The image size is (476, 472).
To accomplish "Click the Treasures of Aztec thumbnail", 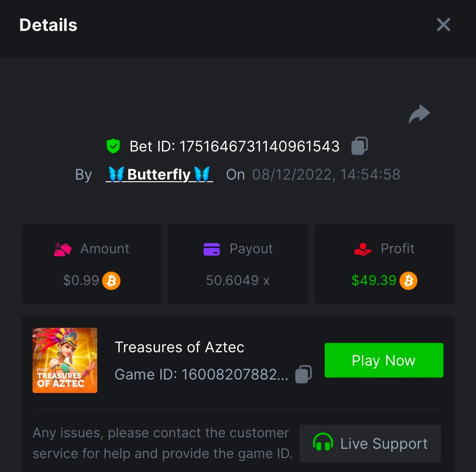I will 65,360.
